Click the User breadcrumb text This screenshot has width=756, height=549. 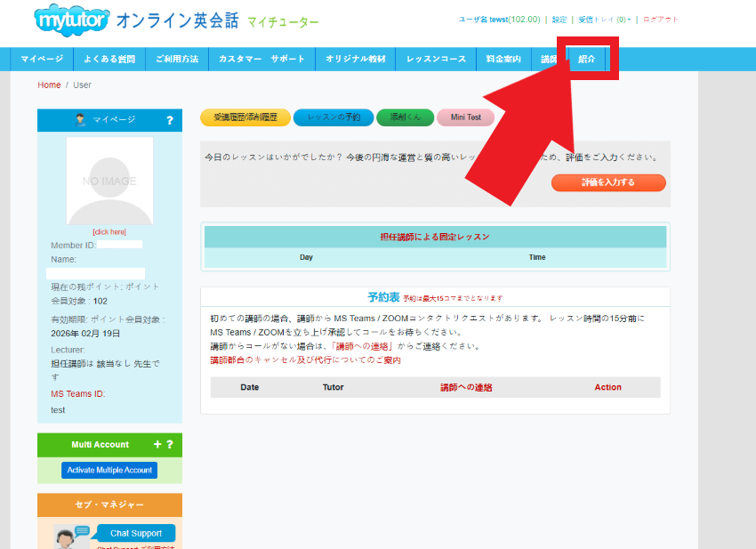tap(82, 85)
